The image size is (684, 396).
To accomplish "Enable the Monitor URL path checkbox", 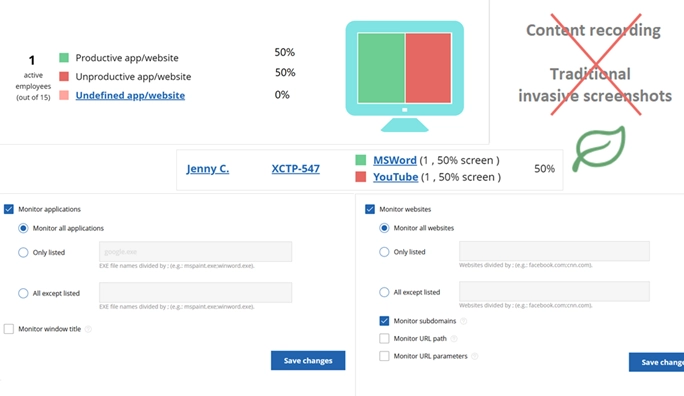I will tap(384, 338).
